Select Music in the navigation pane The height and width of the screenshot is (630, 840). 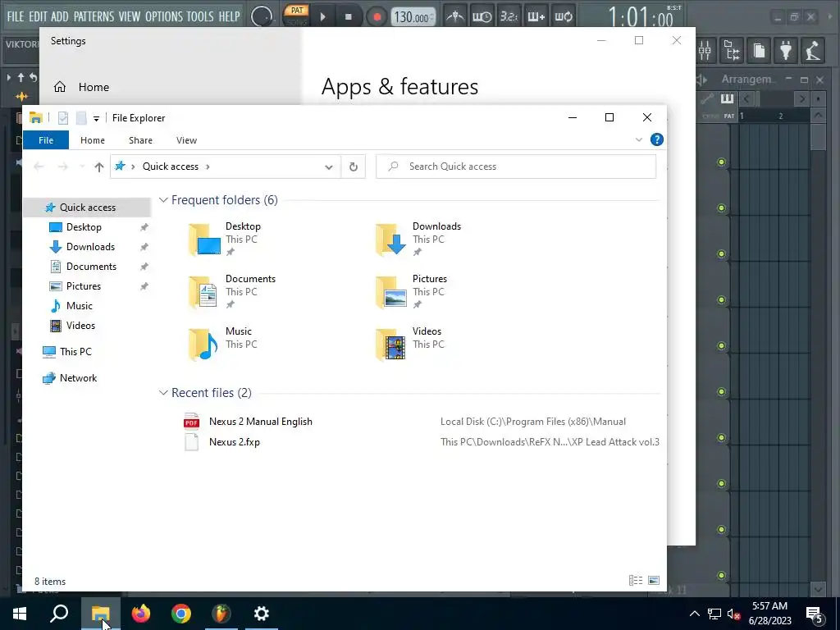point(80,306)
